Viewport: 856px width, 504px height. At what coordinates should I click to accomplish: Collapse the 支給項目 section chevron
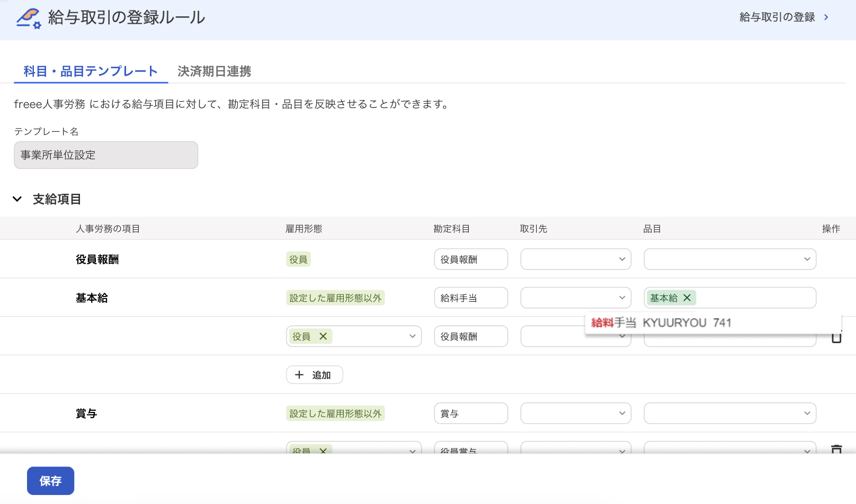point(17,199)
